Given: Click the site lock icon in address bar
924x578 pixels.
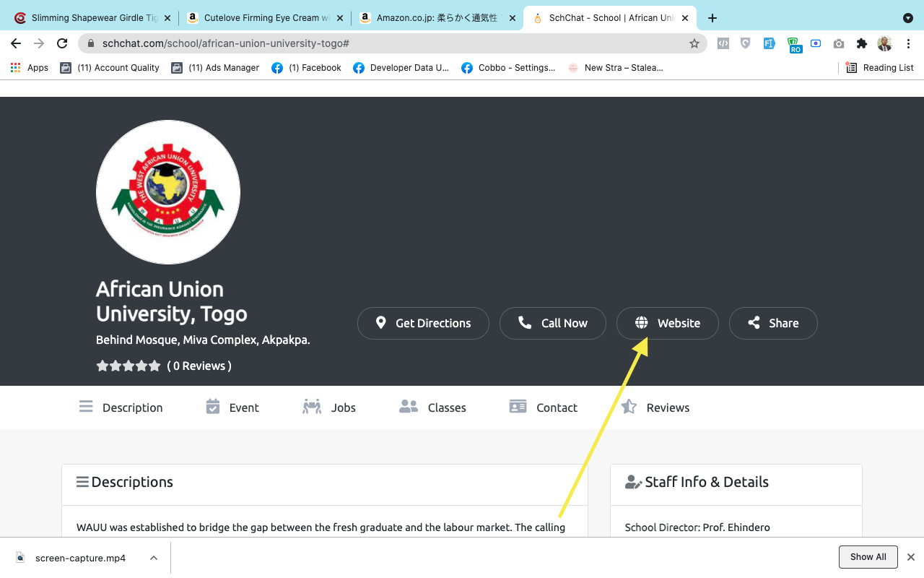Looking at the screenshot, I should click(x=91, y=43).
